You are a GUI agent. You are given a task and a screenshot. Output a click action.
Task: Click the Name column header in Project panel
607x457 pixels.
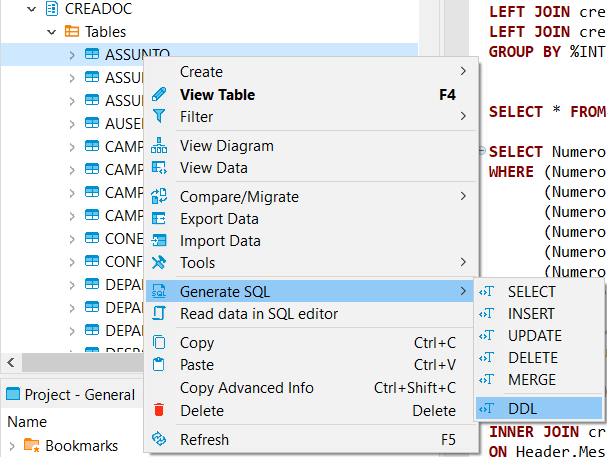coord(27,422)
